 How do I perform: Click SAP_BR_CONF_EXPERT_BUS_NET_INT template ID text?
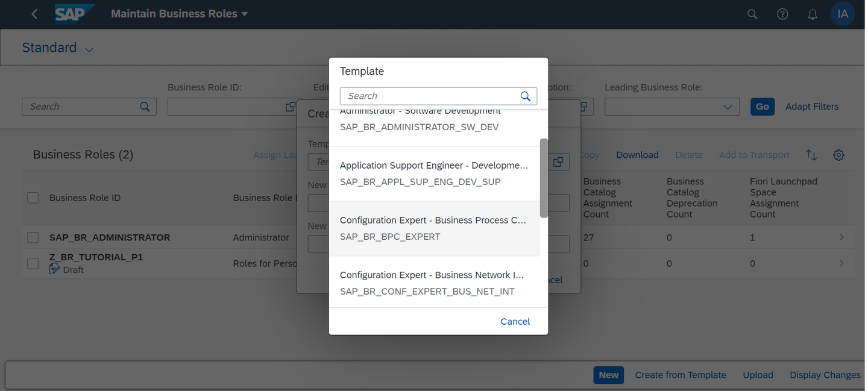[427, 292]
